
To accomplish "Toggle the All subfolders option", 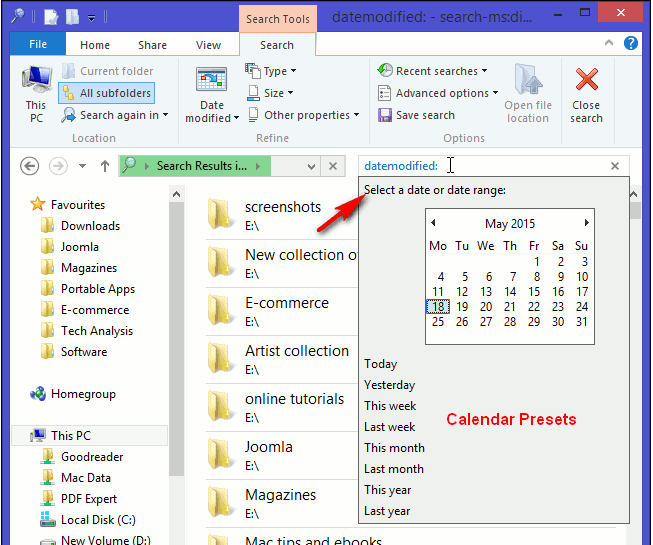I will (x=106, y=93).
